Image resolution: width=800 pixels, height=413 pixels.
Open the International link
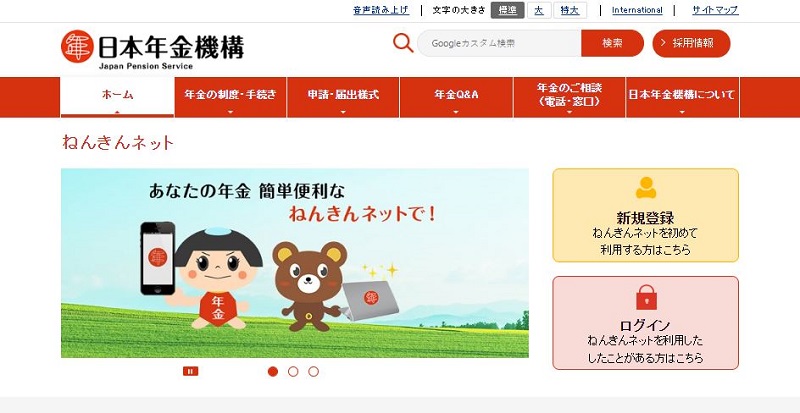pos(637,10)
